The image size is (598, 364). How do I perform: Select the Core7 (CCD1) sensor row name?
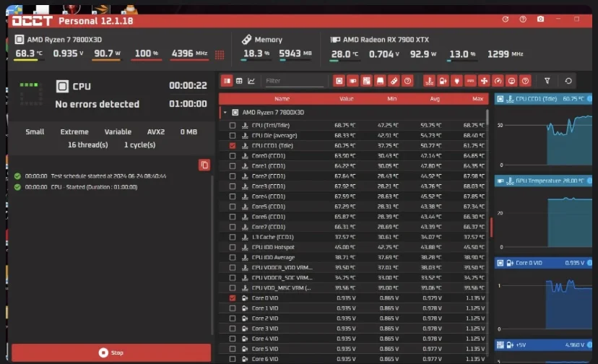click(x=269, y=227)
